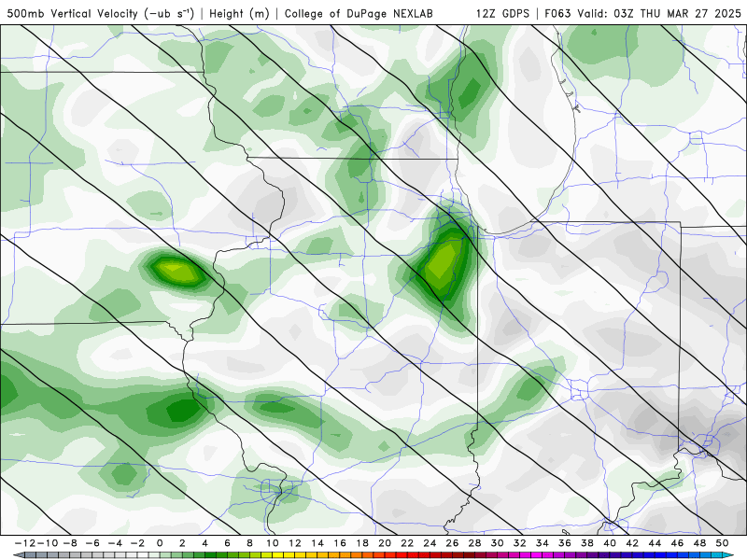Click the 'College of DuPage NEXLAB' text
Viewport: 747px width, 560px height.
point(359,13)
